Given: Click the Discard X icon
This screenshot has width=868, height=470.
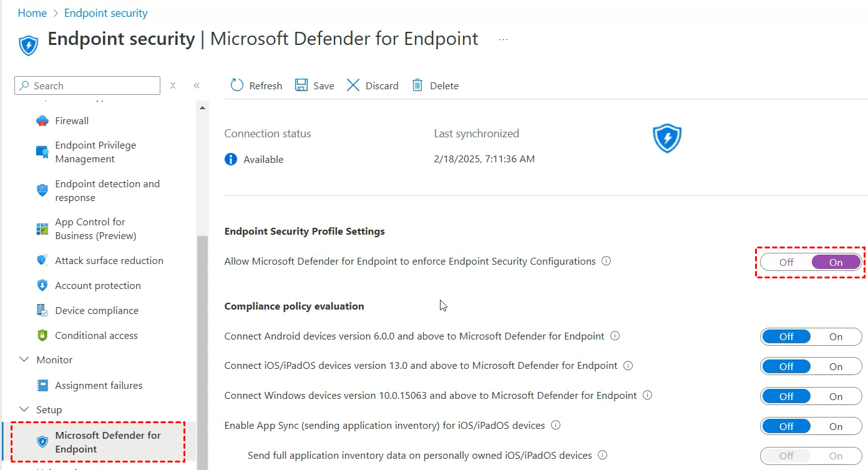Looking at the screenshot, I should (353, 86).
